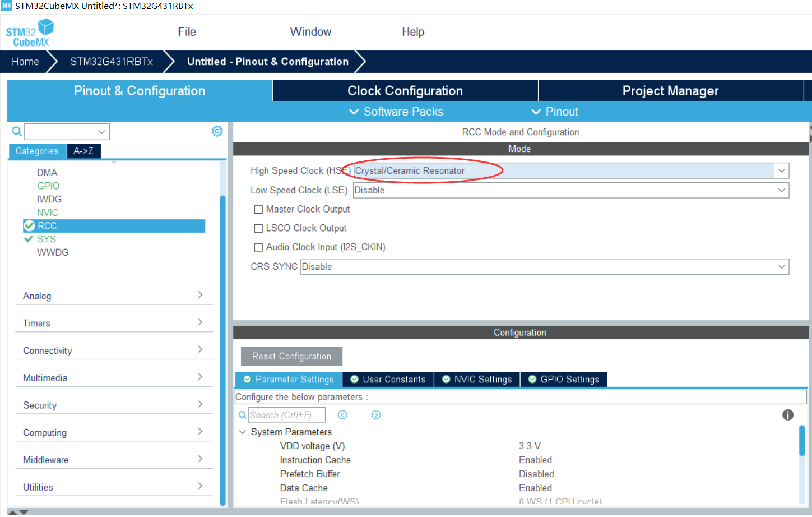The height and width of the screenshot is (517, 812).
Task: Open the category search combo box dropdown
Action: 101,132
